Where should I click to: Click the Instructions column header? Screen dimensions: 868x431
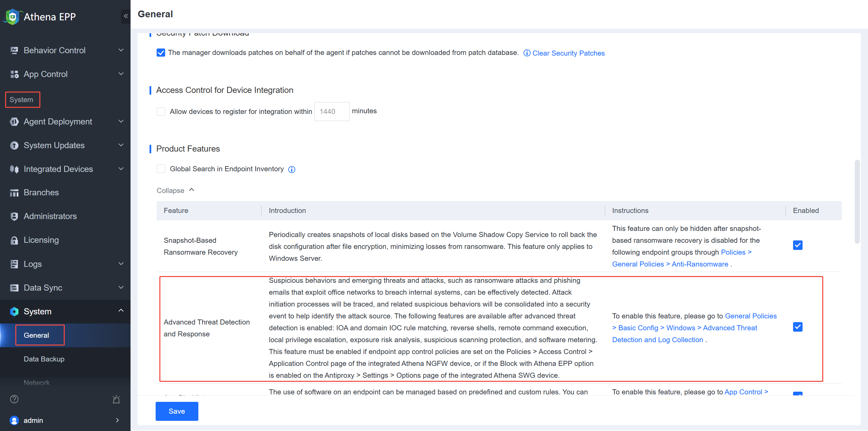630,211
